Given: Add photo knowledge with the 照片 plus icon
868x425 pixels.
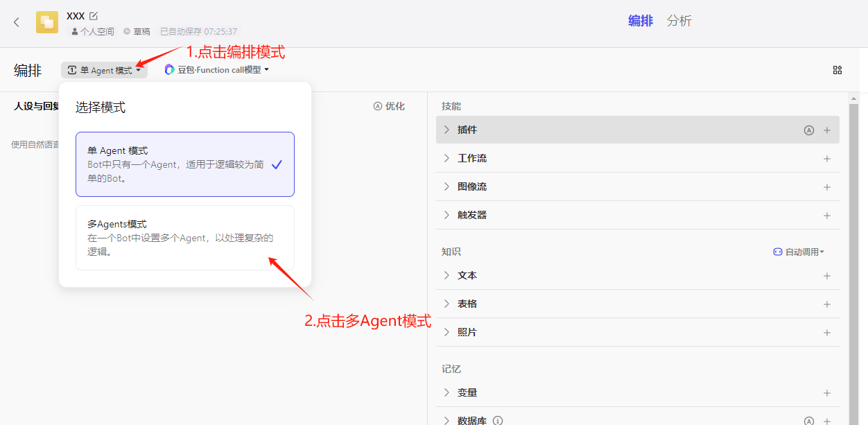Looking at the screenshot, I should (827, 333).
